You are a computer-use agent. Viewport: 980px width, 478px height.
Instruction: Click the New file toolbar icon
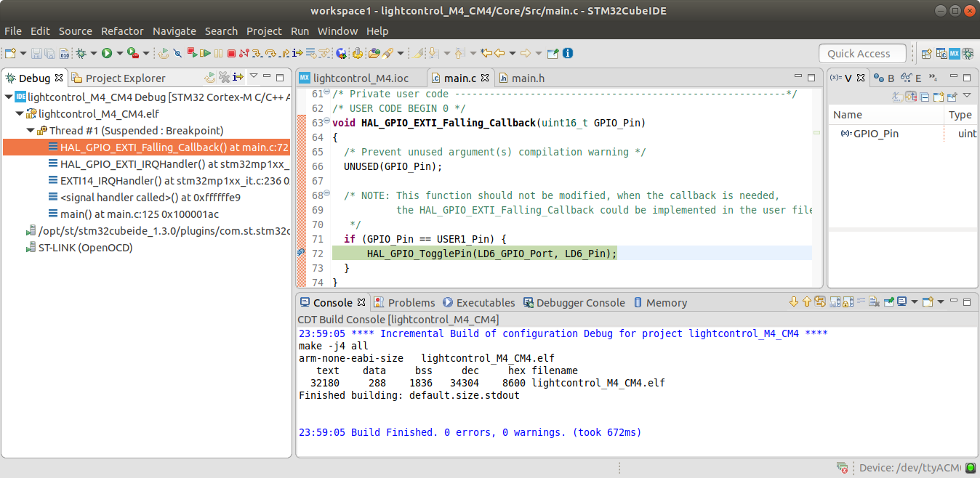(x=9, y=53)
